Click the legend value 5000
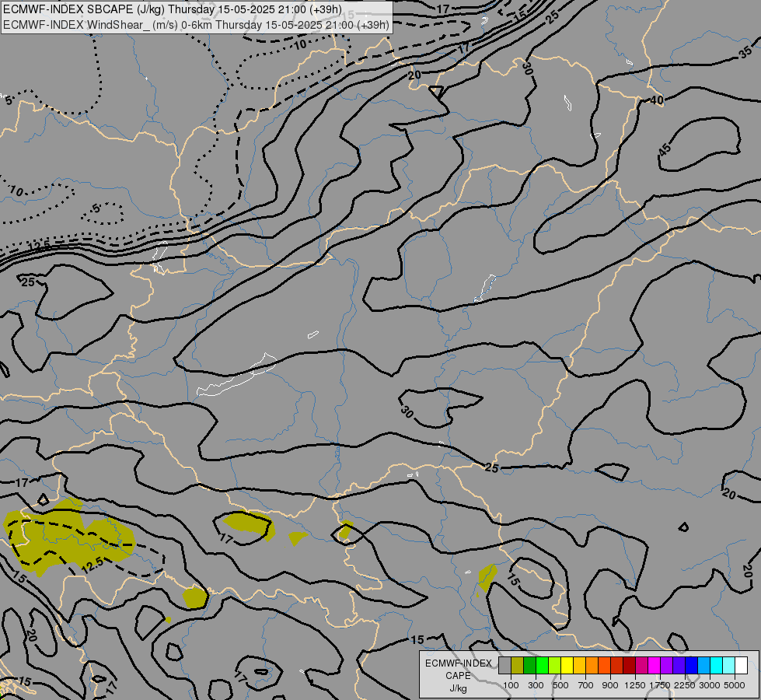The image size is (761, 700). pos(734,685)
